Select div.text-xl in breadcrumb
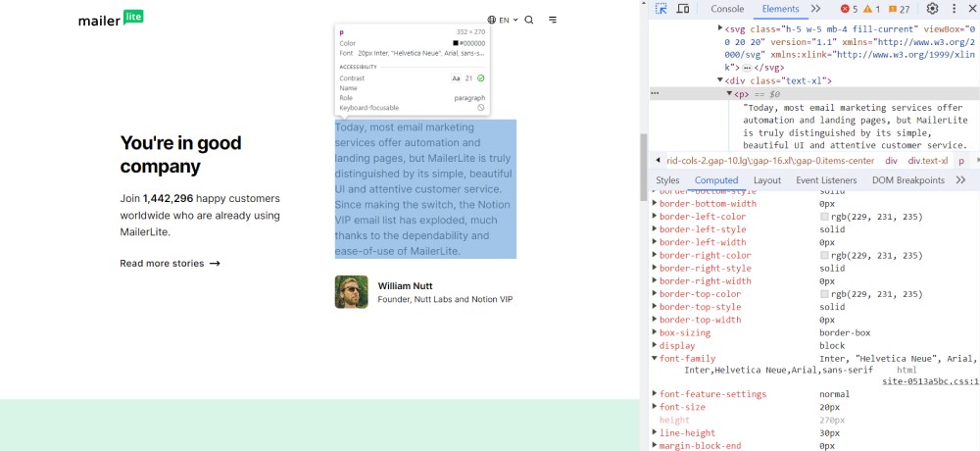The height and width of the screenshot is (451, 980). [x=927, y=161]
